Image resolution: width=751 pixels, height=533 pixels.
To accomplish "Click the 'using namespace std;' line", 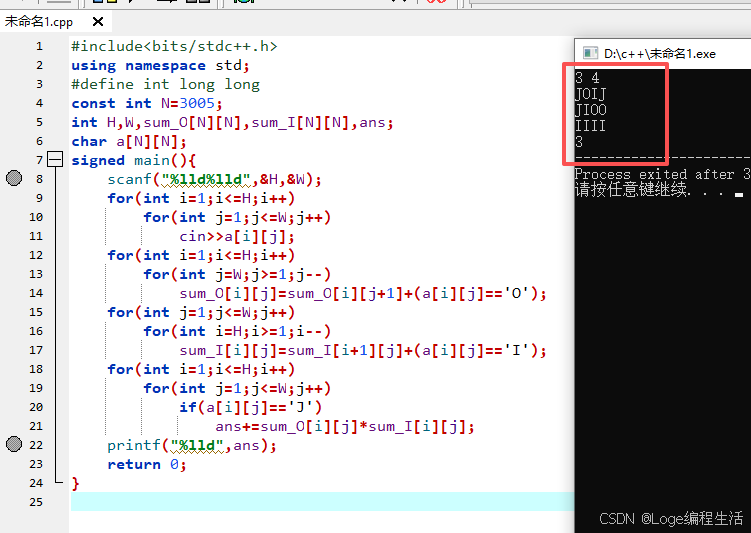I will (160, 66).
